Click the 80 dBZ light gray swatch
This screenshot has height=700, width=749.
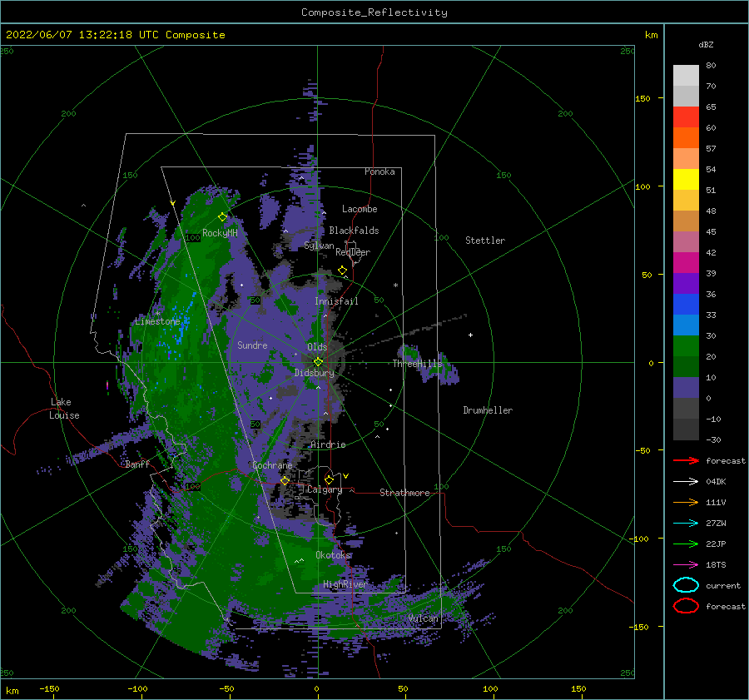(686, 75)
